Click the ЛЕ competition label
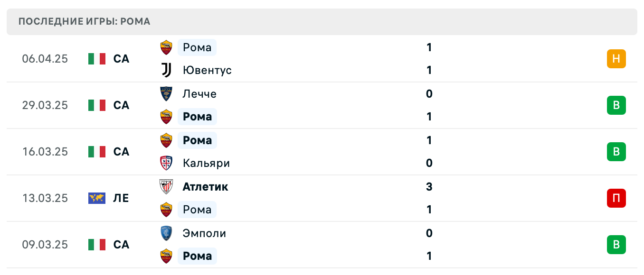This screenshot has height=275, width=644. point(121,198)
